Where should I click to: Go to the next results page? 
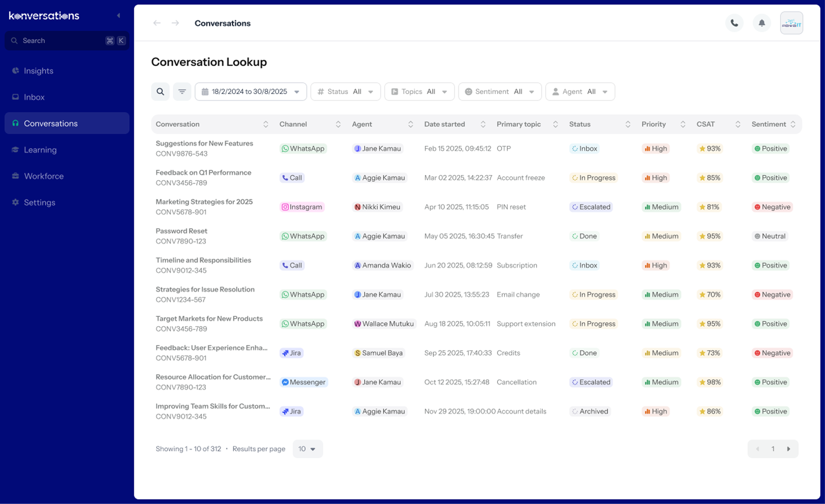pos(788,449)
